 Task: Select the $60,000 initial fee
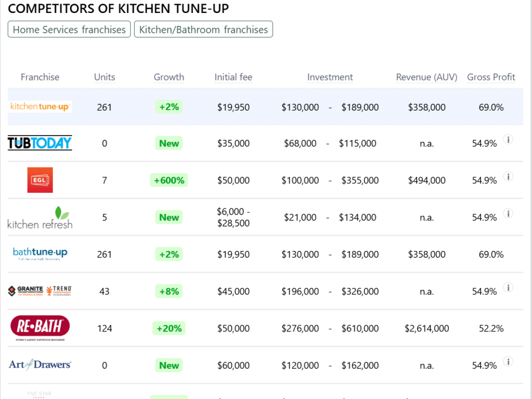[x=233, y=365]
